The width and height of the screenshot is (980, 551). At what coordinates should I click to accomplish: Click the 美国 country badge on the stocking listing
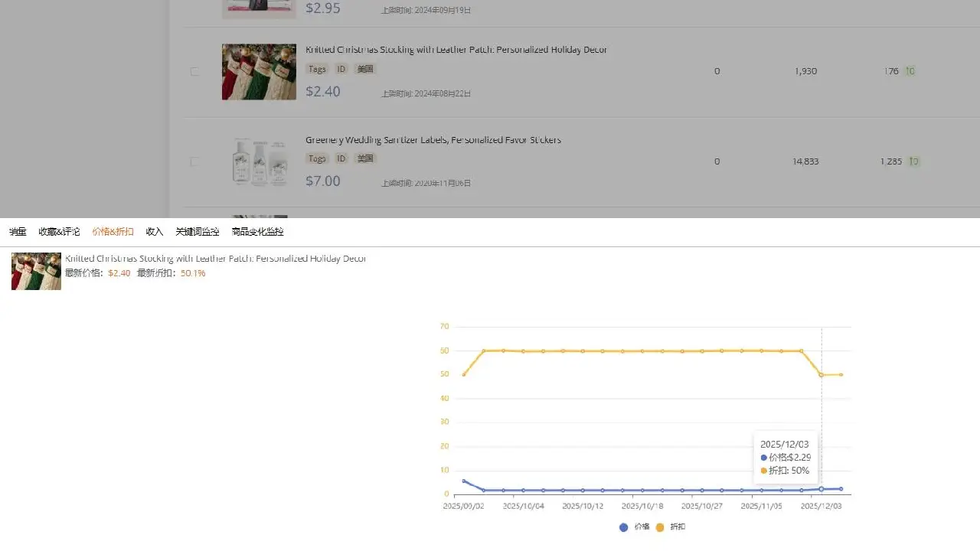pos(365,68)
